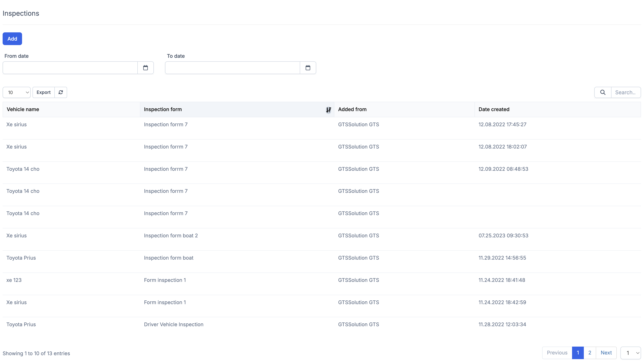Click the Next page link

tap(606, 353)
